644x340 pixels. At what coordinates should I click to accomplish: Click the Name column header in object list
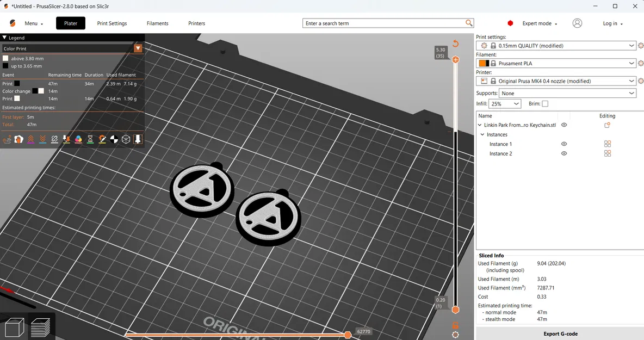tap(485, 116)
